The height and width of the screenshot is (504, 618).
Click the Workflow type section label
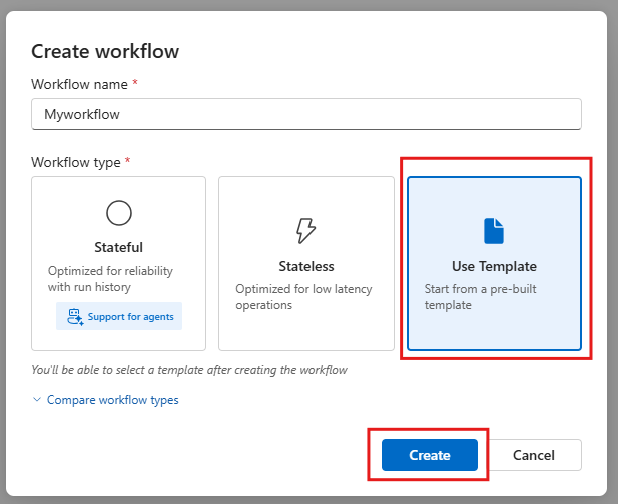click(76, 162)
